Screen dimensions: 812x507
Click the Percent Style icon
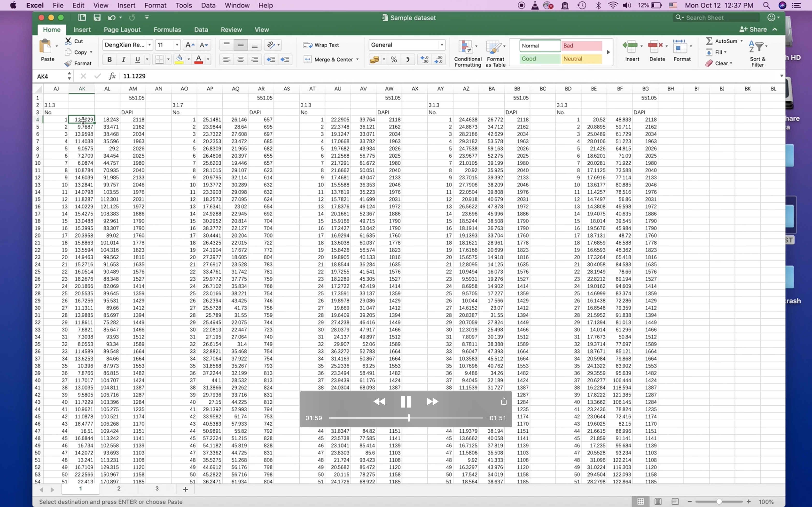394,59
